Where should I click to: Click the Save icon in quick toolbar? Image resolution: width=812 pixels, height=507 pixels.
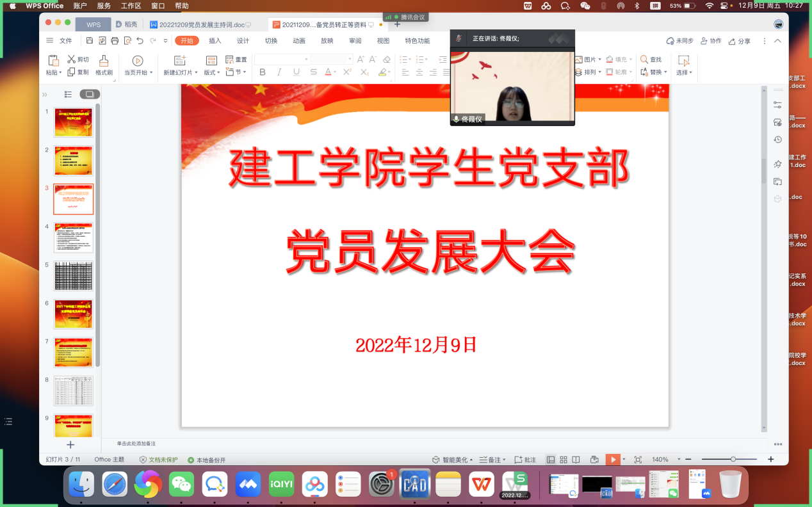[x=90, y=41]
